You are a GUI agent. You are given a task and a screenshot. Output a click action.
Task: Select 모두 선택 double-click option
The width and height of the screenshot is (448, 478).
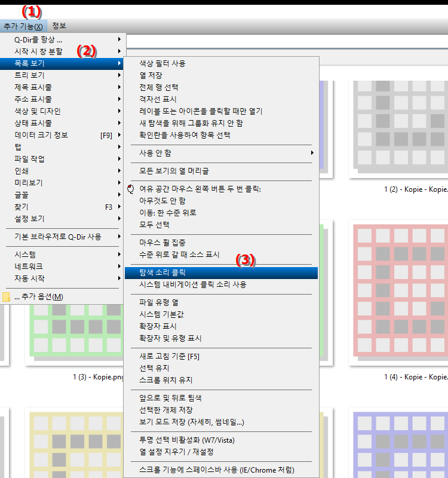point(221,225)
